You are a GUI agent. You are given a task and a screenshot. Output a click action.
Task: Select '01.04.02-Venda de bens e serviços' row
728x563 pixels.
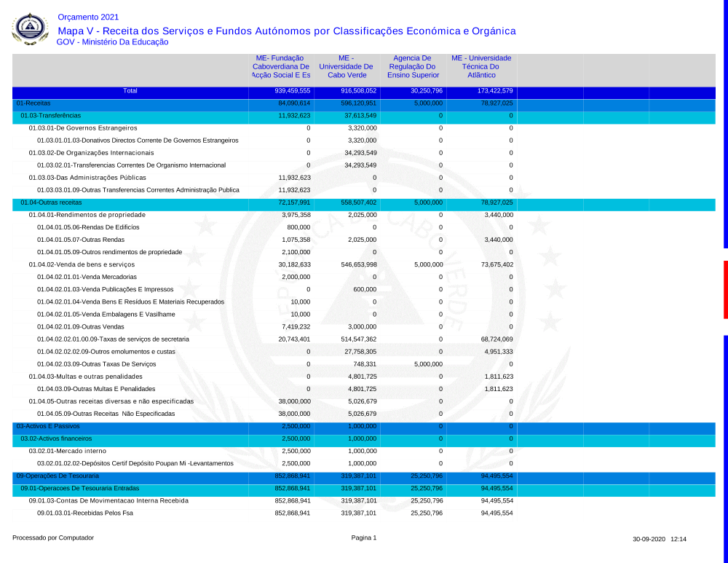(x=82, y=264)
